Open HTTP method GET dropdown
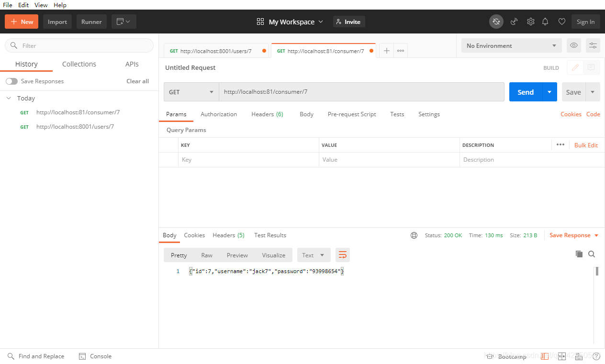The width and height of the screenshot is (605, 364). click(191, 92)
